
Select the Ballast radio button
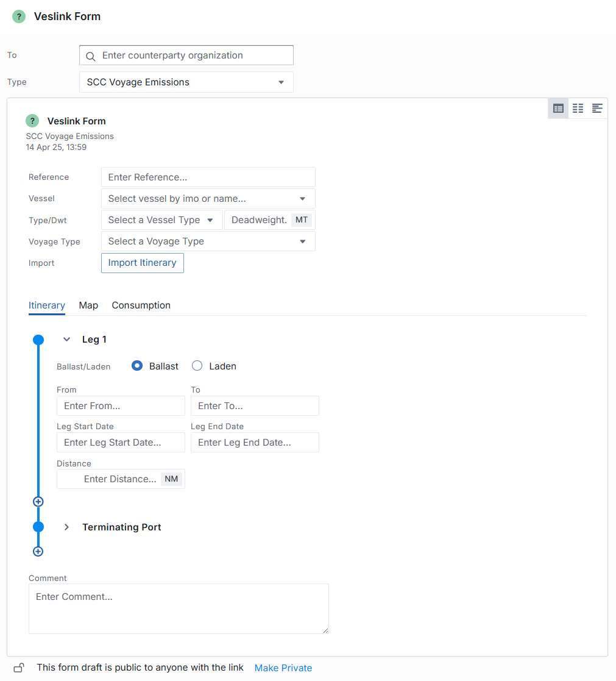137,366
